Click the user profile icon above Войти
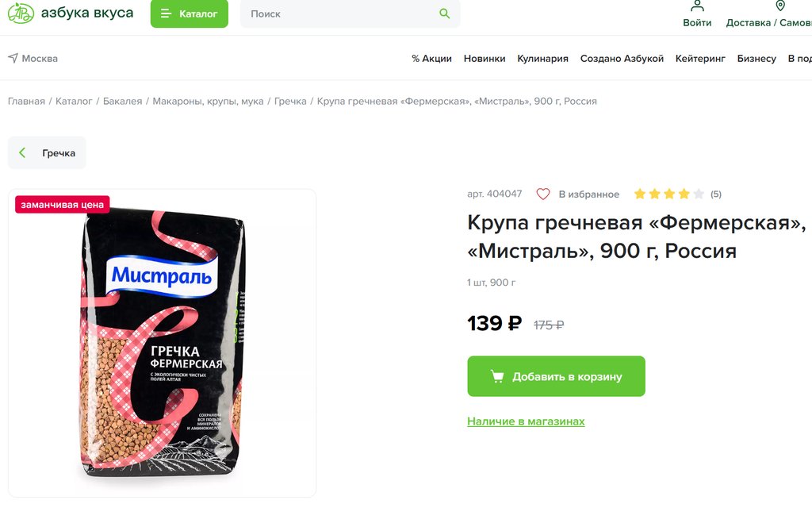 [697, 6]
